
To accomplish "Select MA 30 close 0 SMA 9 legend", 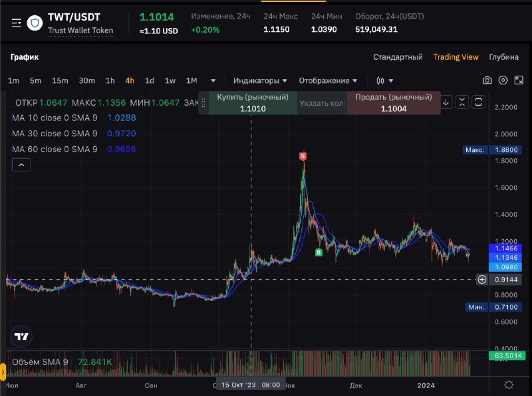I will [55, 134].
